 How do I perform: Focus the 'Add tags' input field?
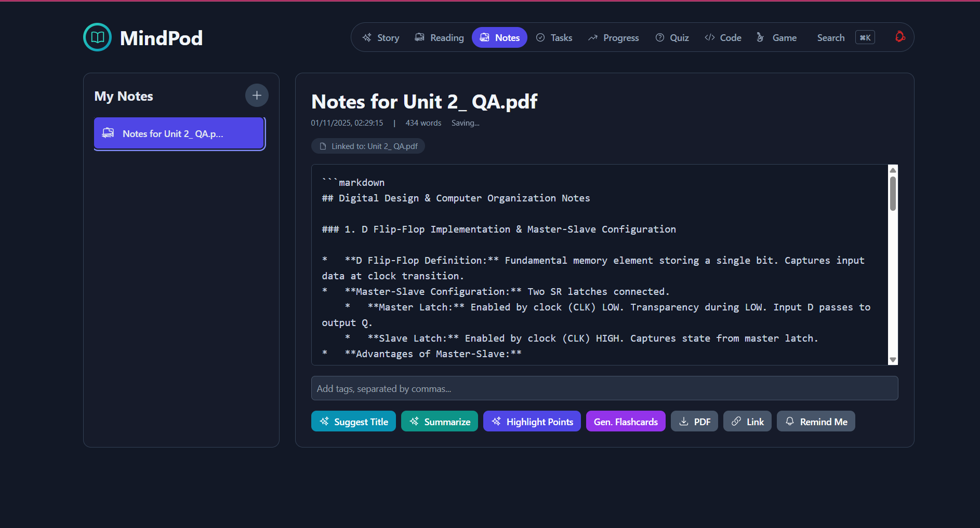604,388
